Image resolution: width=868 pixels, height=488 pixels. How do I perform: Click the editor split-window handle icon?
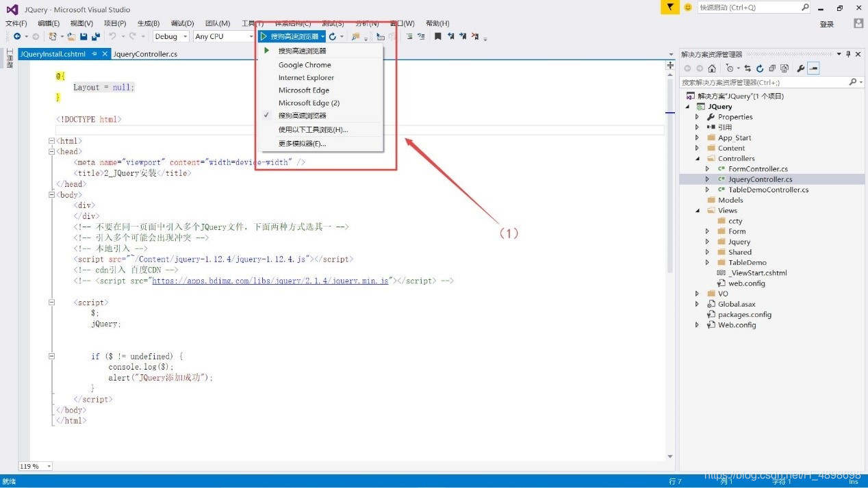point(670,65)
